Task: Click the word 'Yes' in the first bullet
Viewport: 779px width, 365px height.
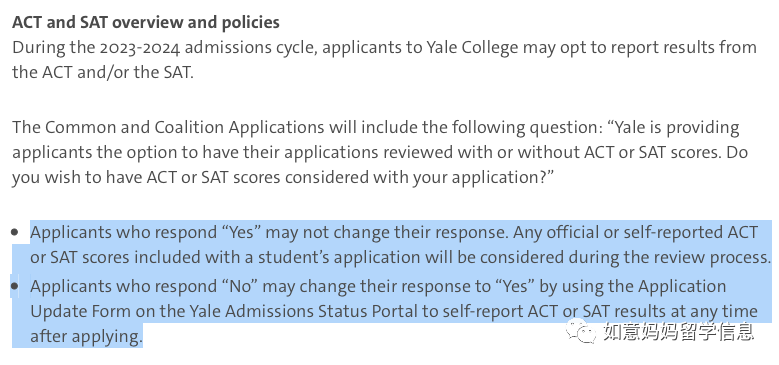Action: tap(242, 232)
